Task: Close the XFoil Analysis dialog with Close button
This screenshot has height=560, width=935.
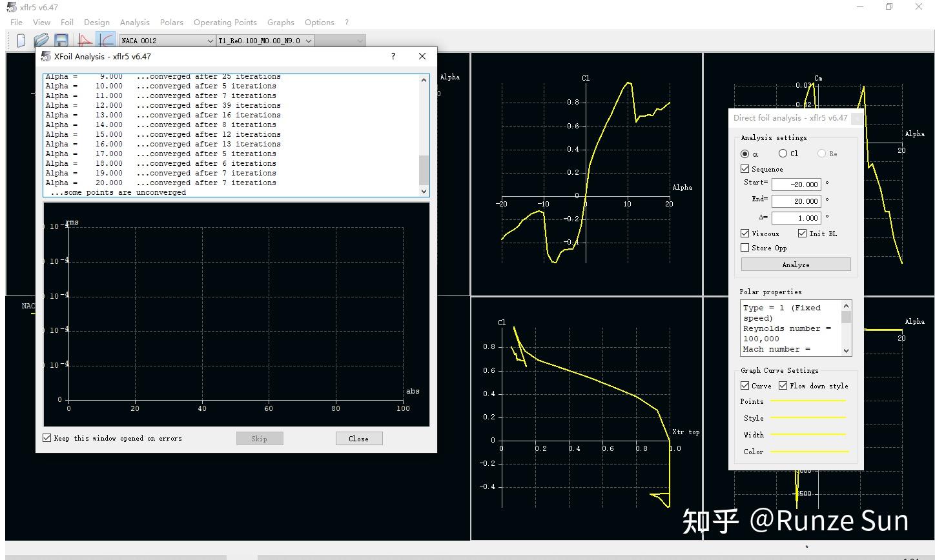Action: coord(358,438)
